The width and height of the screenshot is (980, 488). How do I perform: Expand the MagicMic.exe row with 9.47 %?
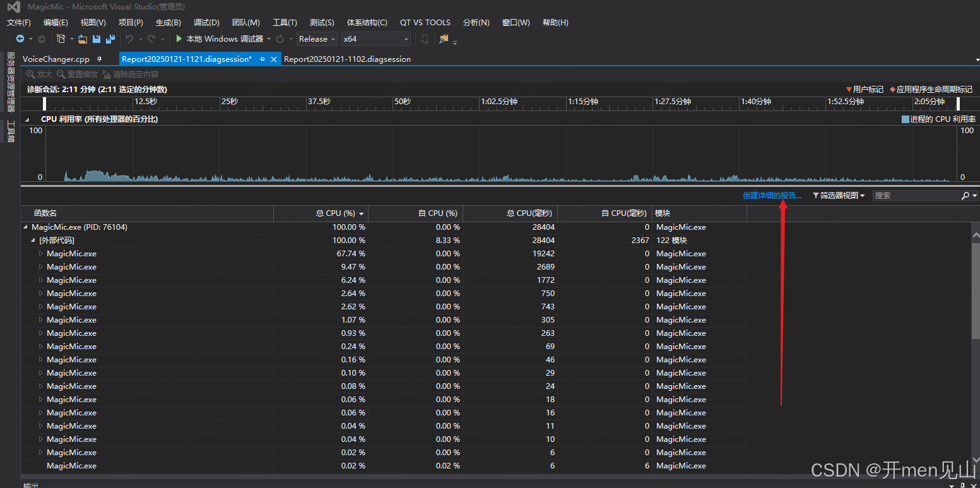(40, 267)
